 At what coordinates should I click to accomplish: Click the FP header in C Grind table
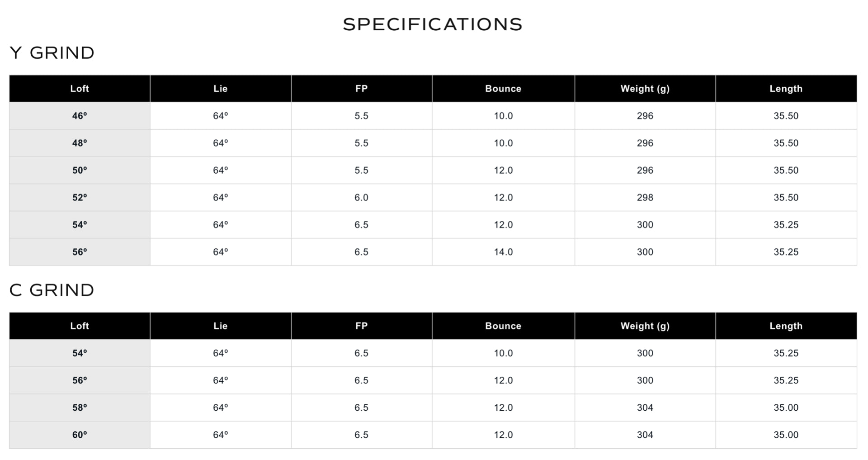click(361, 326)
